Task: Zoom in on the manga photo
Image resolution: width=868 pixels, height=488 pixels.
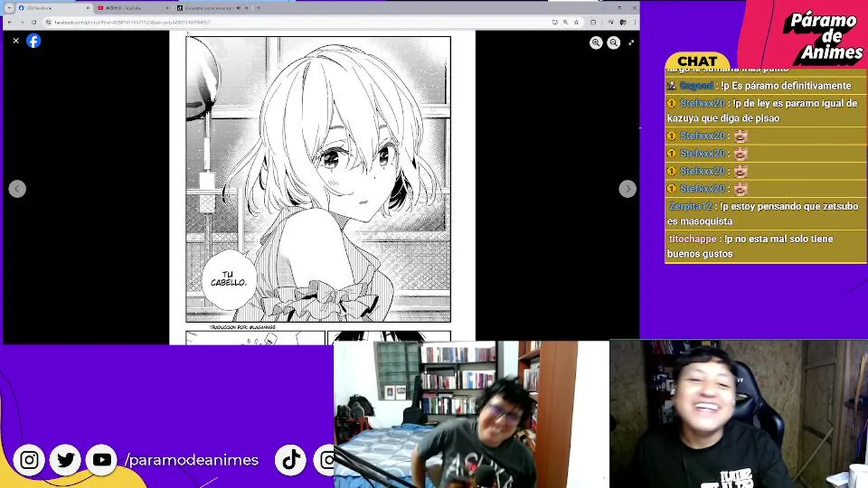Action: [595, 43]
